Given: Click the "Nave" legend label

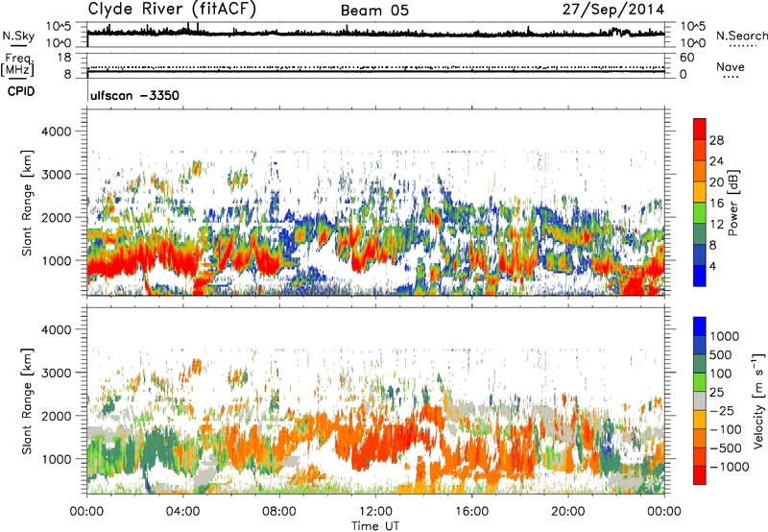Looking at the screenshot, I should (x=731, y=66).
